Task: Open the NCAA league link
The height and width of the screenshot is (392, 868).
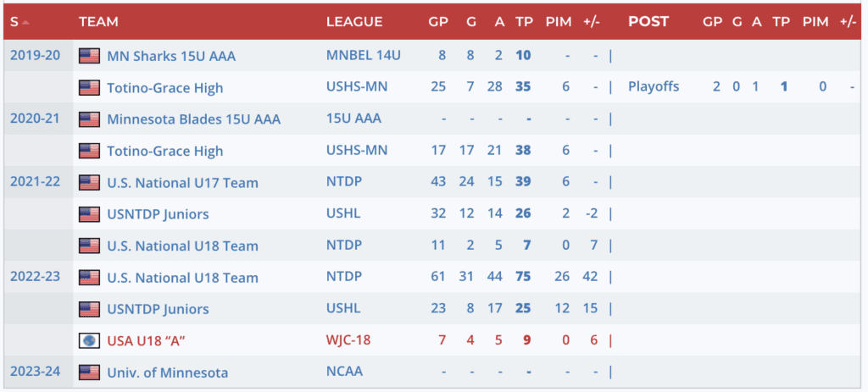Action: pos(344,373)
